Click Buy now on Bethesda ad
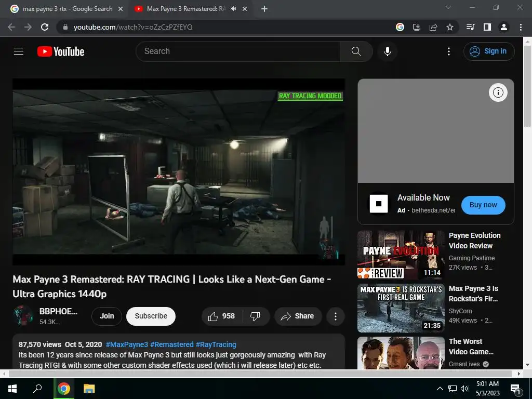This screenshot has width=532, height=399. click(483, 205)
